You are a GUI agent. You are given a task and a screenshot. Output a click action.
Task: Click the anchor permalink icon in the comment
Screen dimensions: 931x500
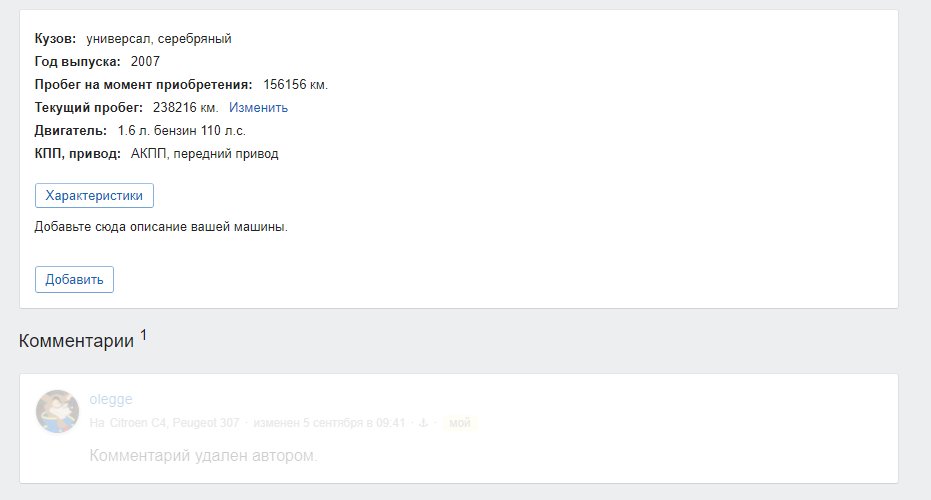point(423,423)
